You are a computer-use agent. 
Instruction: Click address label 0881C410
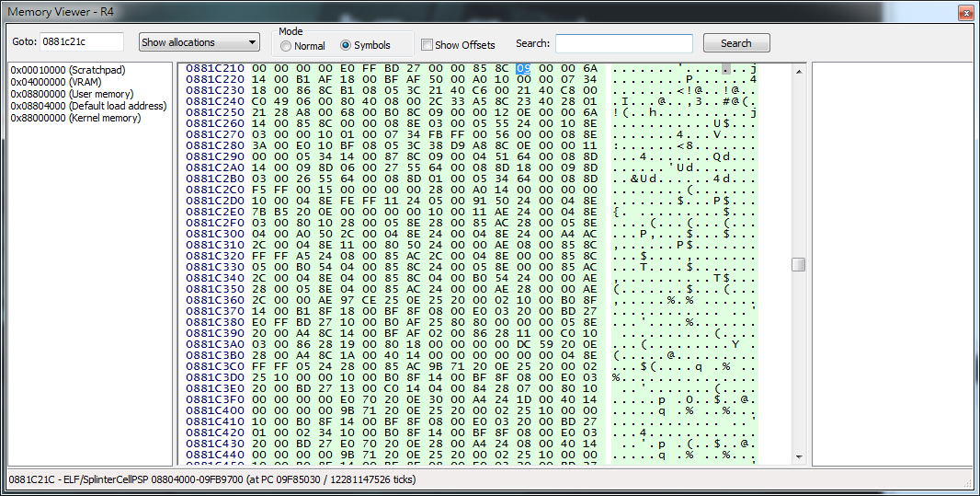(x=215, y=421)
